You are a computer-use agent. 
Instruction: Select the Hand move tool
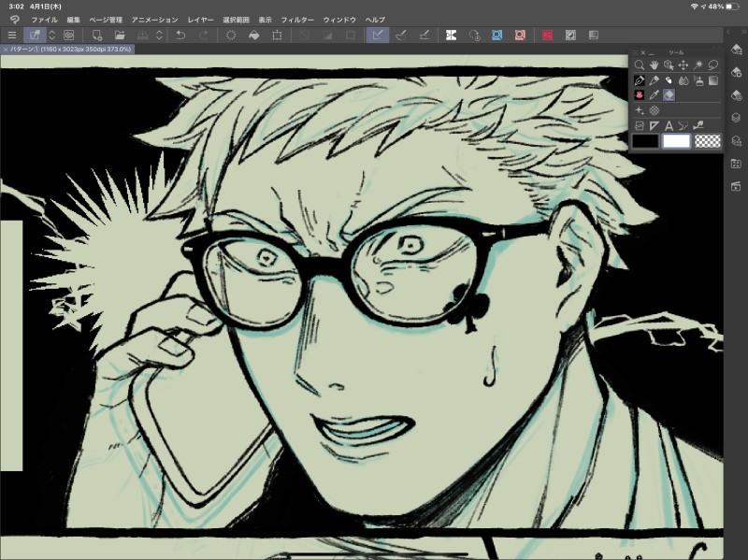pos(654,65)
